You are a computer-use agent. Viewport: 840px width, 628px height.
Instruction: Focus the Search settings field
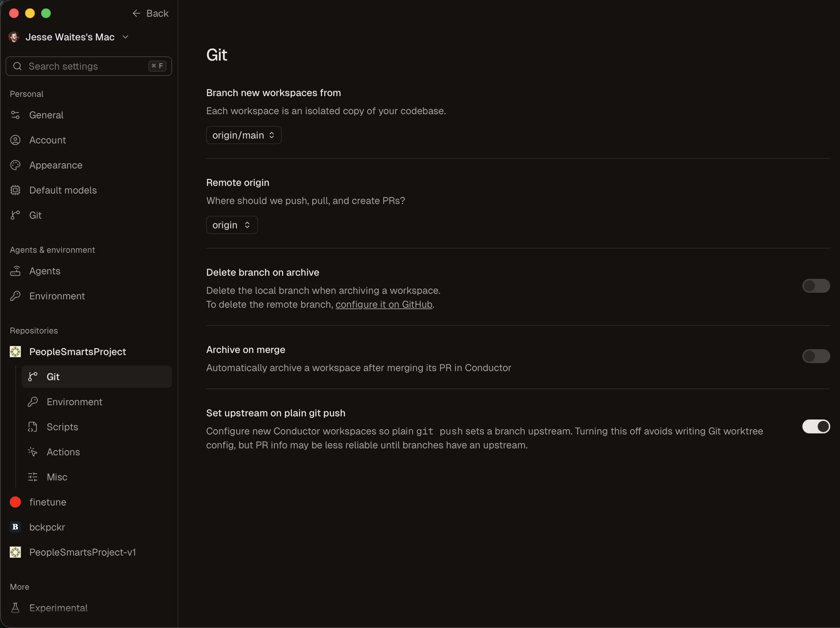point(89,66)
